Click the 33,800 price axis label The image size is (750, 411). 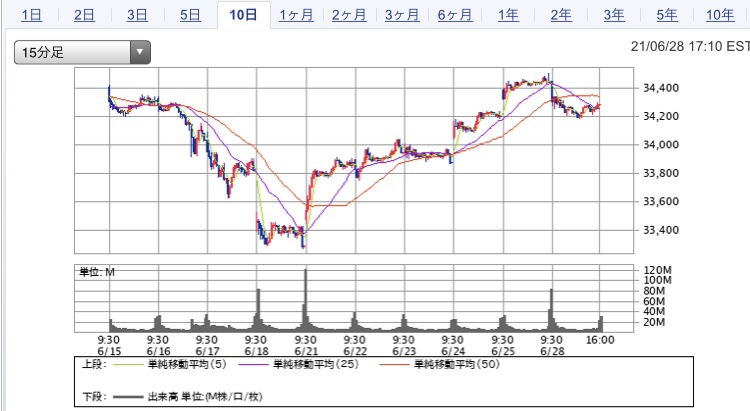click(661, 173)
